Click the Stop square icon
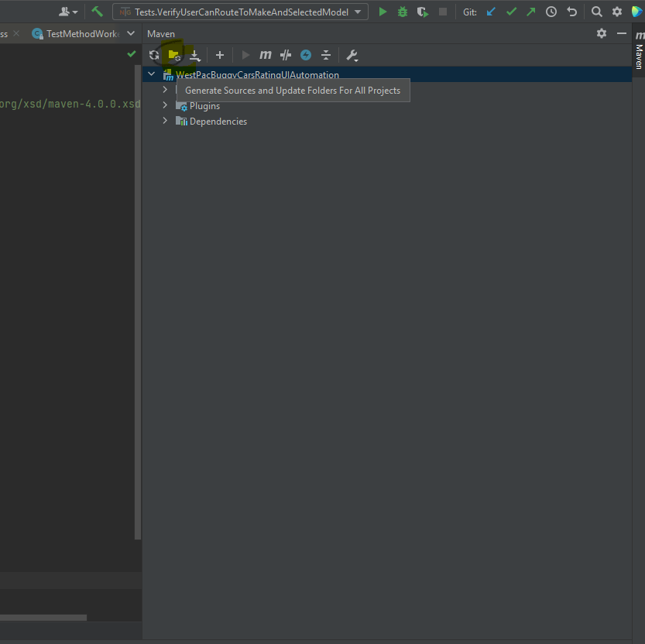This screenshot has height=644, width=645. pyautogui.click(x=443, y=12)
